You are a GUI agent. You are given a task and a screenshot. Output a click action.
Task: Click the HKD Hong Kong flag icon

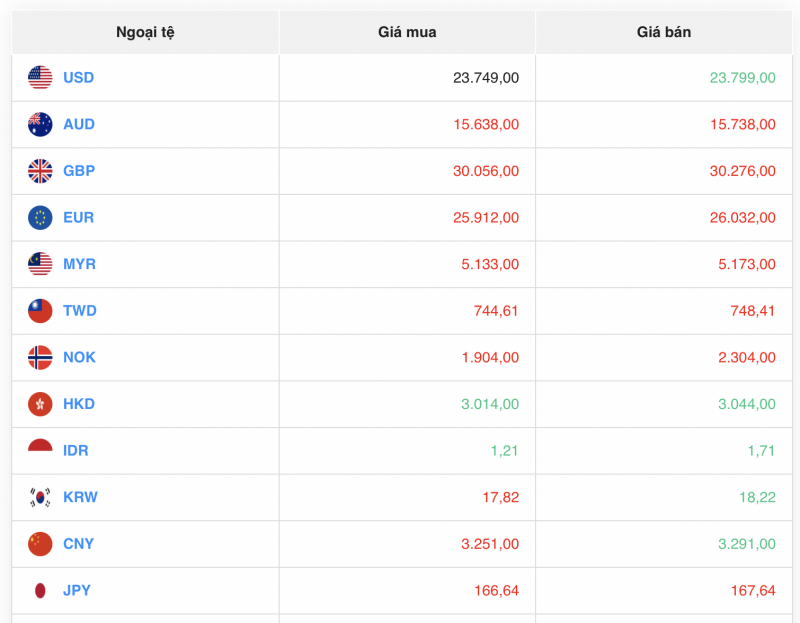coord(38,404)
